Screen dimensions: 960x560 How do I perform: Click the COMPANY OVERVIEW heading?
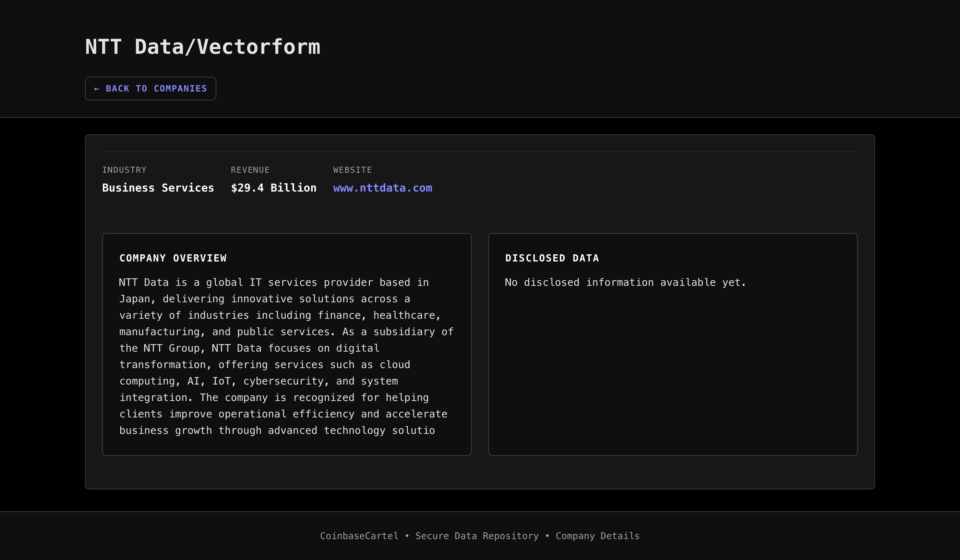click(x=173, y=258)
